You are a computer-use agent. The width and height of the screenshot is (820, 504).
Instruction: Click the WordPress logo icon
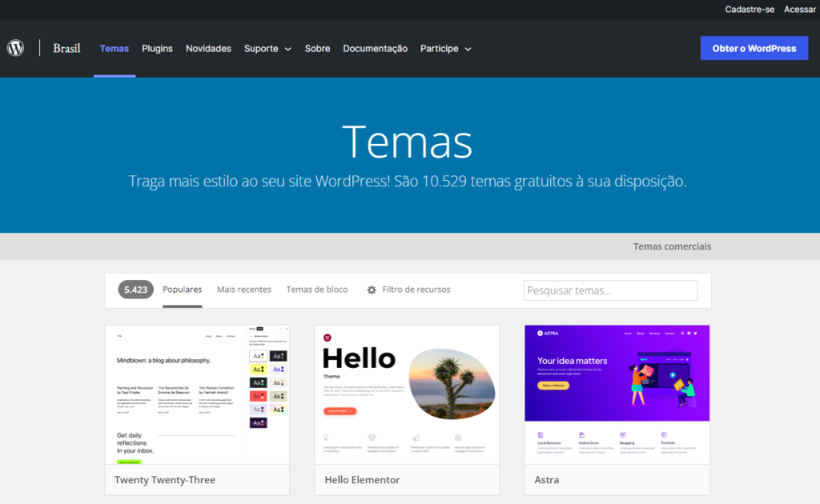16,48
